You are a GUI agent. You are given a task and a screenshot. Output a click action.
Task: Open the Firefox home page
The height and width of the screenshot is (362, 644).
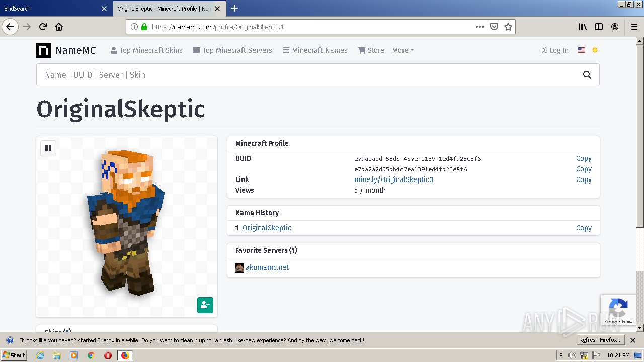click(59, 27)
